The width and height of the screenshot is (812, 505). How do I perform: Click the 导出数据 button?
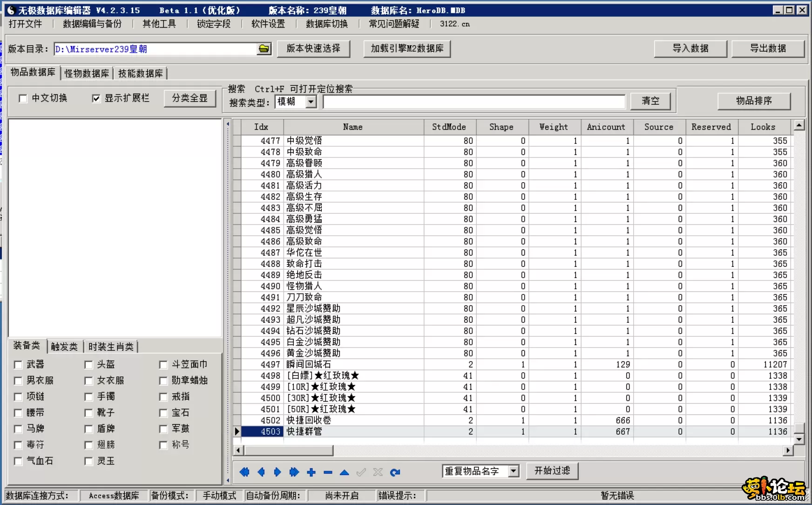click(768, 48)
